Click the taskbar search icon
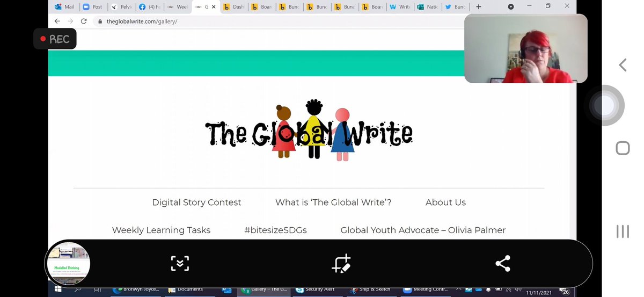 click(x=78, y=290)
